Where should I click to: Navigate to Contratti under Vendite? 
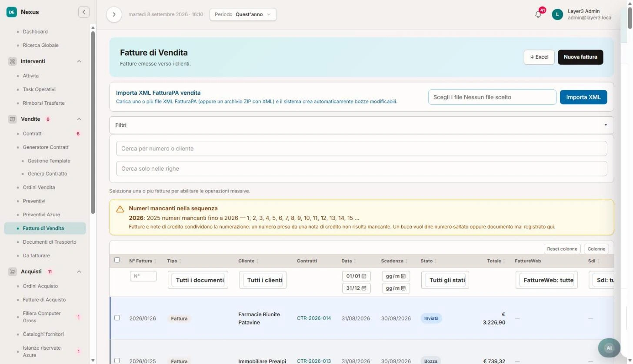tap(33, 134)
